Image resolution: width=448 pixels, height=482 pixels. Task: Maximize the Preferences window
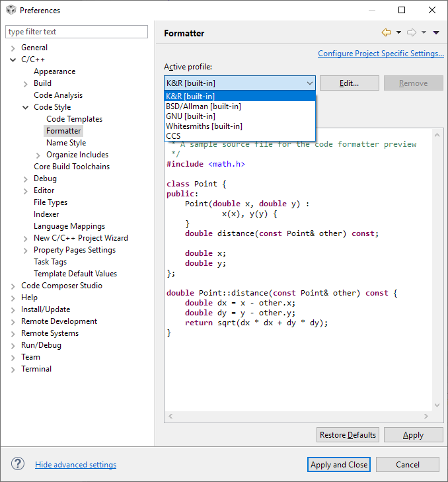(x=402, y=10)
